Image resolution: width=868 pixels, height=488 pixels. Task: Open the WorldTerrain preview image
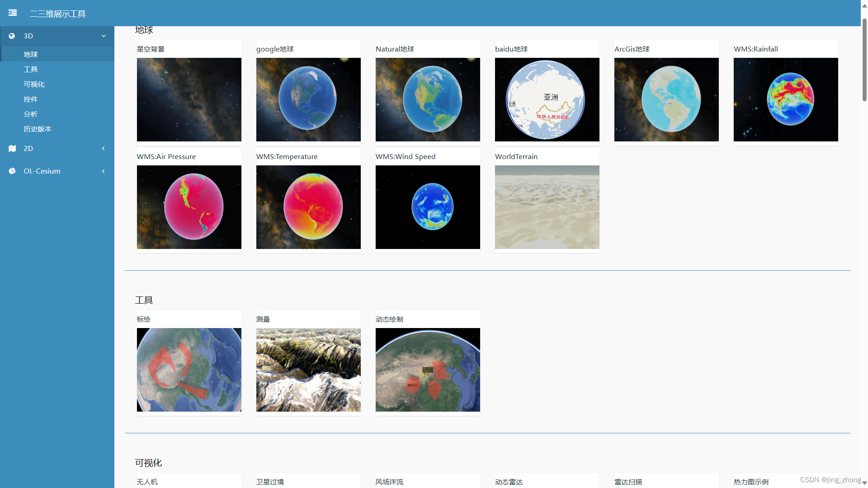coord(547,207)
